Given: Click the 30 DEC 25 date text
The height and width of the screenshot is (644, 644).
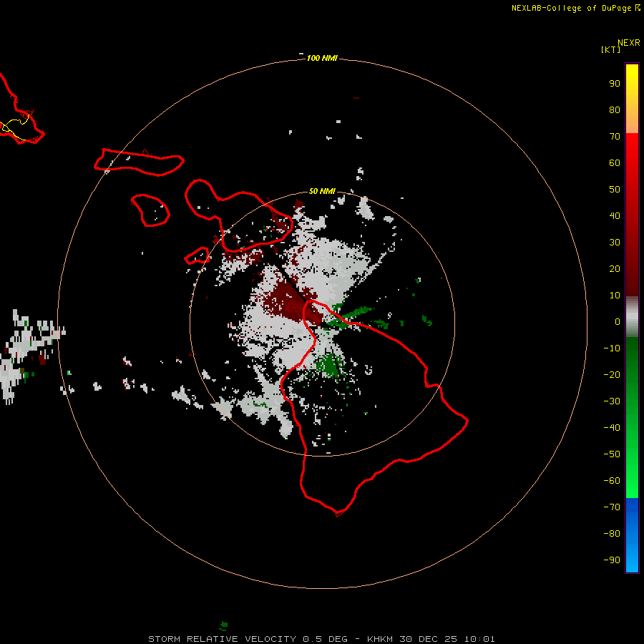Looking at the screenshot, I should (x=429, y=639).
